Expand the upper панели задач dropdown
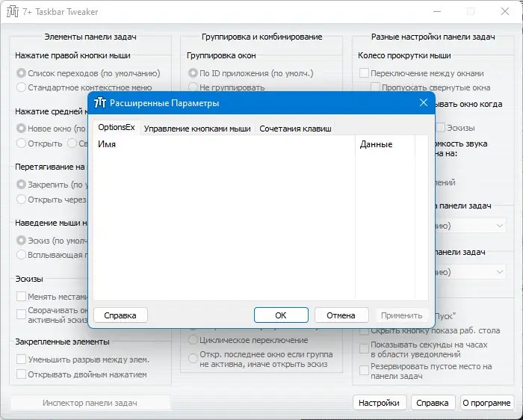This screenshot has height=420, width=523. coord(499,226)
